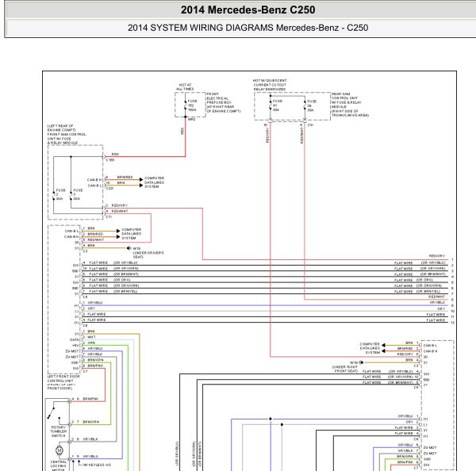
Task: Click the CAN-B L label in front SAM box
Action: tap(94, 186)
